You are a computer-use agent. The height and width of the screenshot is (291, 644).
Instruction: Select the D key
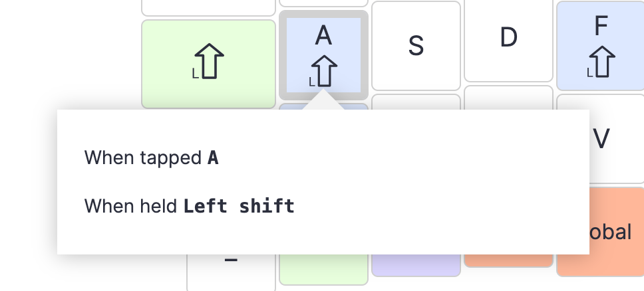click(x=508, y=40)
